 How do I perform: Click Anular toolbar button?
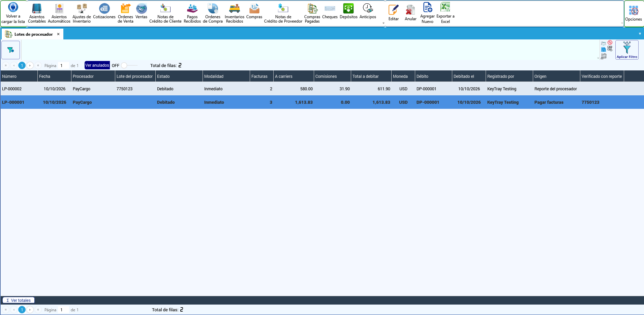(410, 13)
